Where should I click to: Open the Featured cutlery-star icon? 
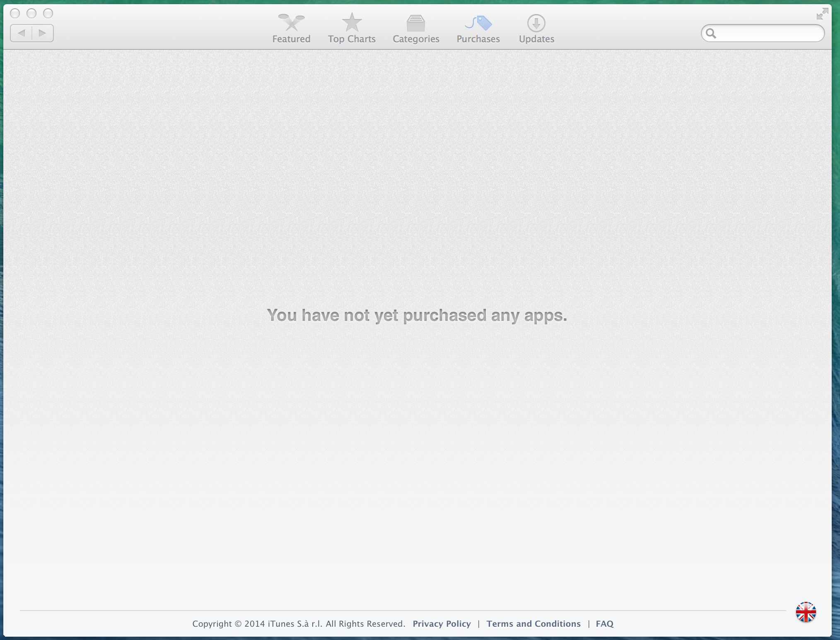tap(291, 23)
